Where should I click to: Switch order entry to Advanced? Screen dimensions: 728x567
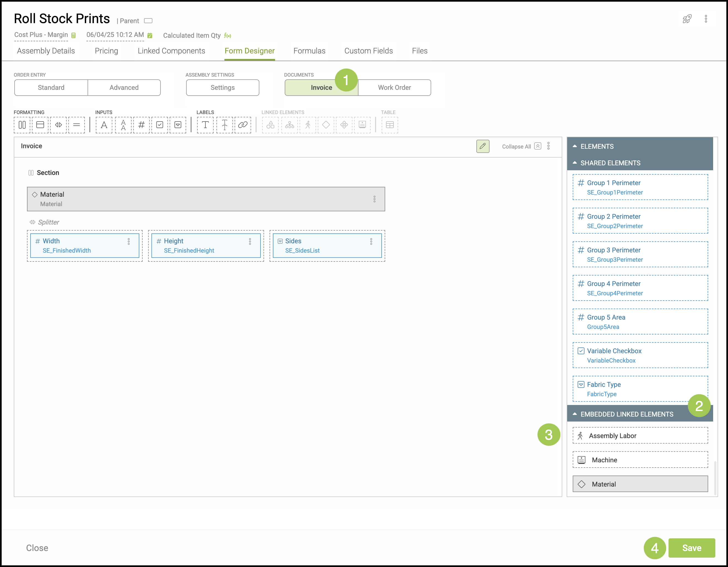click(x=124, y=88)
